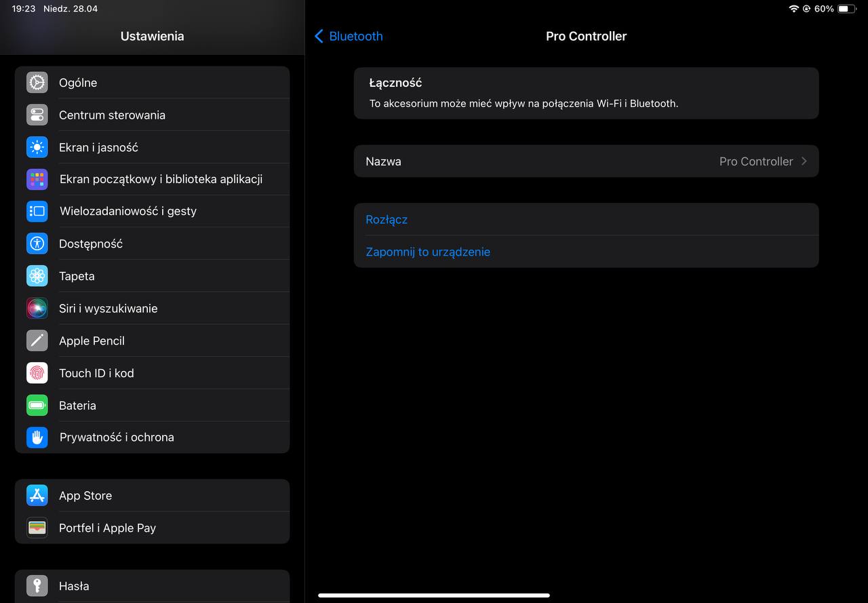868x603 pixels.
Task: Open Centrum sterowania settings
Action: [x=152, y=115]
